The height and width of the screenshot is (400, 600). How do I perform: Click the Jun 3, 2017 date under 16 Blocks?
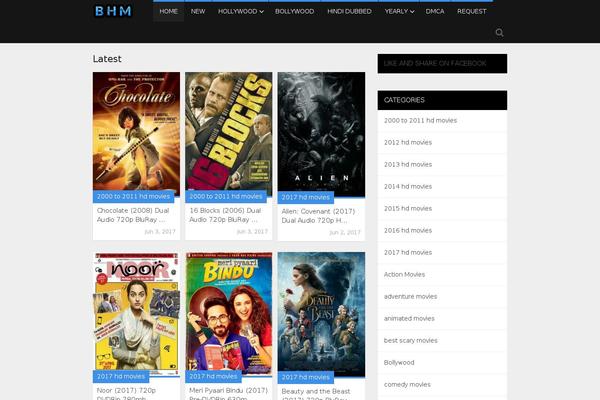[253, 232]
